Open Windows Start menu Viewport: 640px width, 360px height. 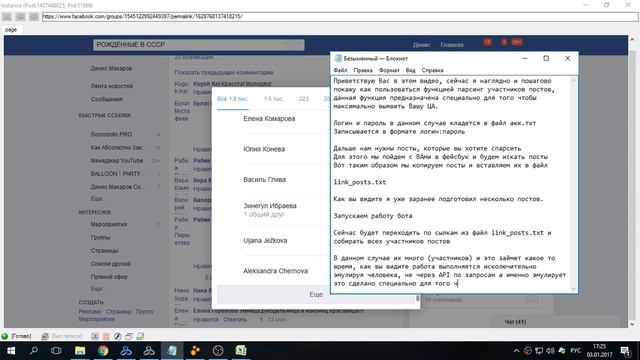[x=11, y=351]
